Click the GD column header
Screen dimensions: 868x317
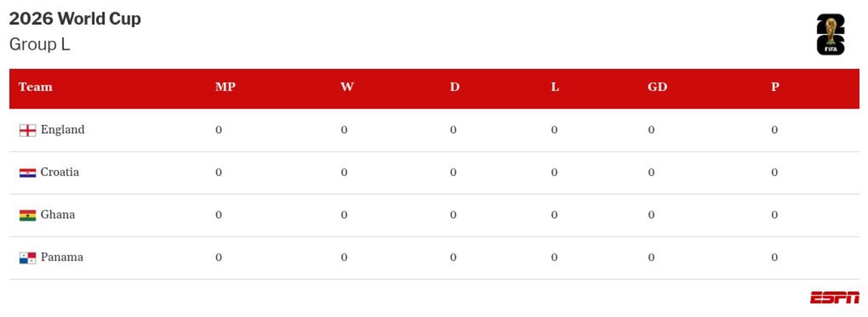pos(657,87)
